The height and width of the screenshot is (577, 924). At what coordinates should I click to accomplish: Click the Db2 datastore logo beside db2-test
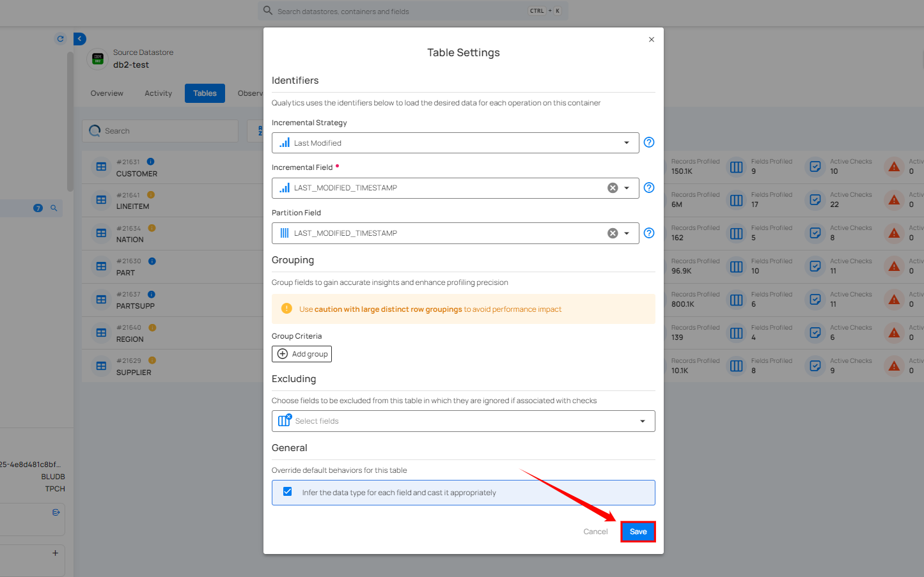tap(97, 59)
